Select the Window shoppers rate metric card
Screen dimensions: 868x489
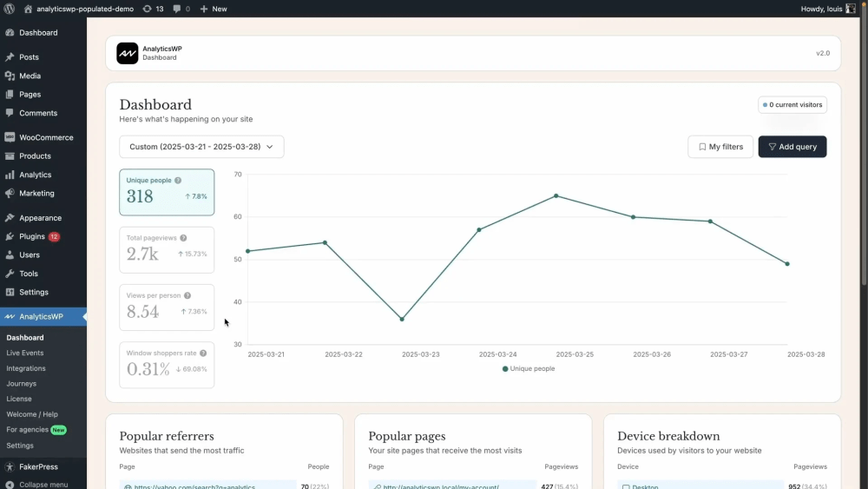coord(167,365)
